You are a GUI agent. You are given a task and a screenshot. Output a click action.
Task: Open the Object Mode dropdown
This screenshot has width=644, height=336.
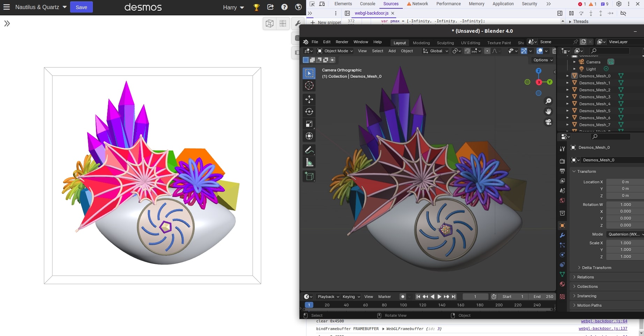click(x=335, y=51)
